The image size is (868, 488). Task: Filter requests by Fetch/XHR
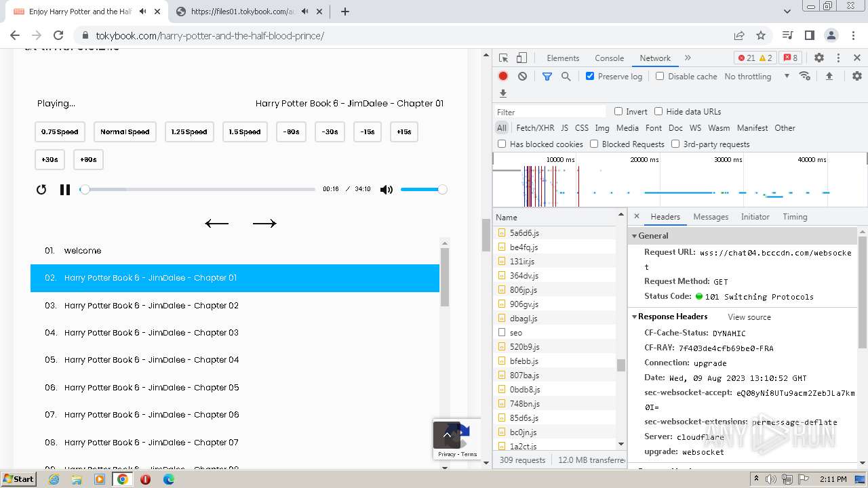(x=535, y=127)
